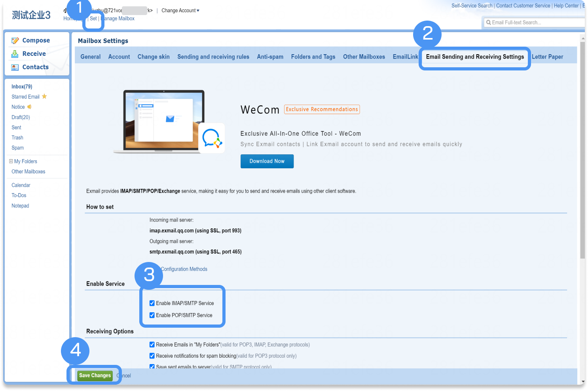Switch to Other Mailboxes tab
The width and height of the screenshot is (588, 391).
click(x=364, y=57)
